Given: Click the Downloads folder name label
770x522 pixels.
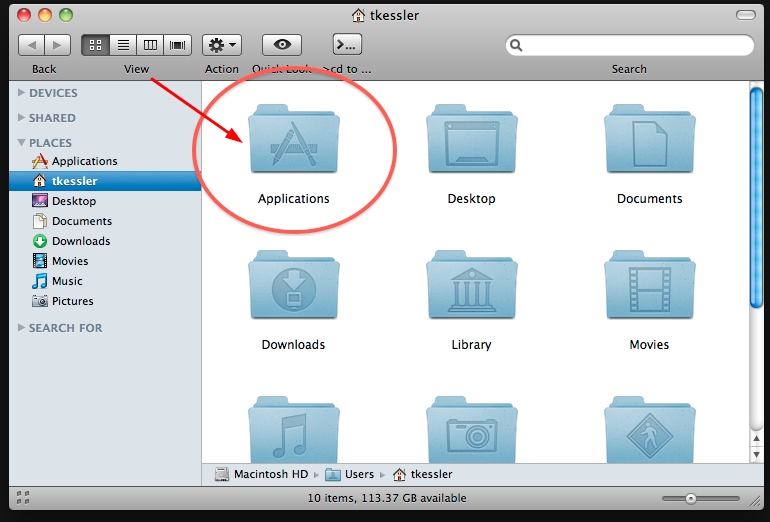Looking at the screenshot, I should coord(293,345).
